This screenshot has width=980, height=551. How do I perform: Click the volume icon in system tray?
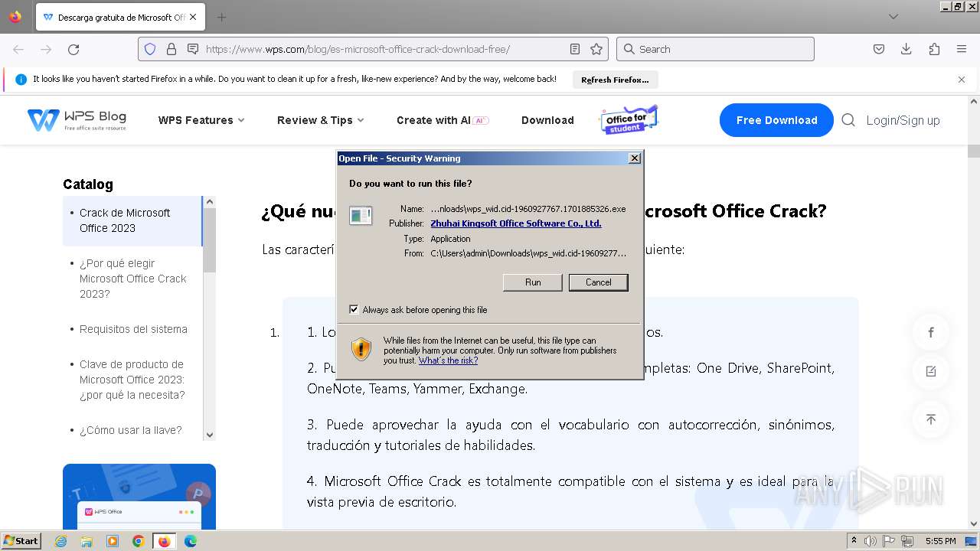coord(871,541)
